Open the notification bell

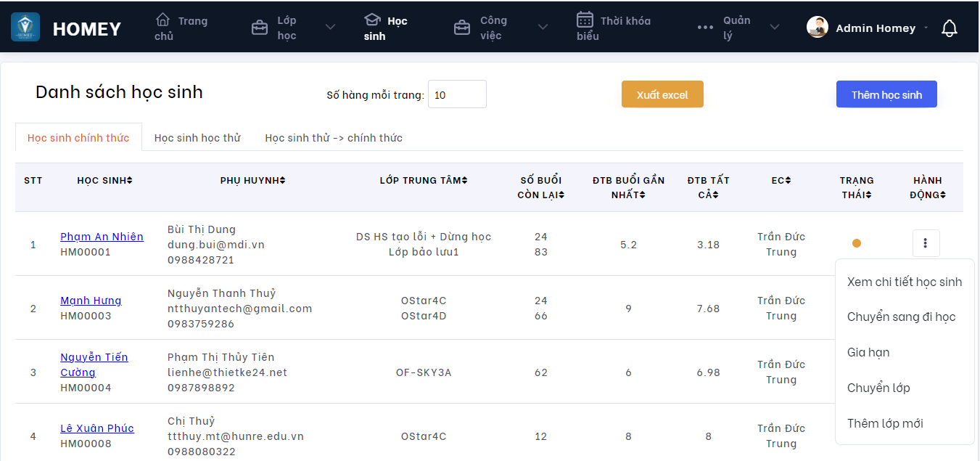tap(949, 28)
